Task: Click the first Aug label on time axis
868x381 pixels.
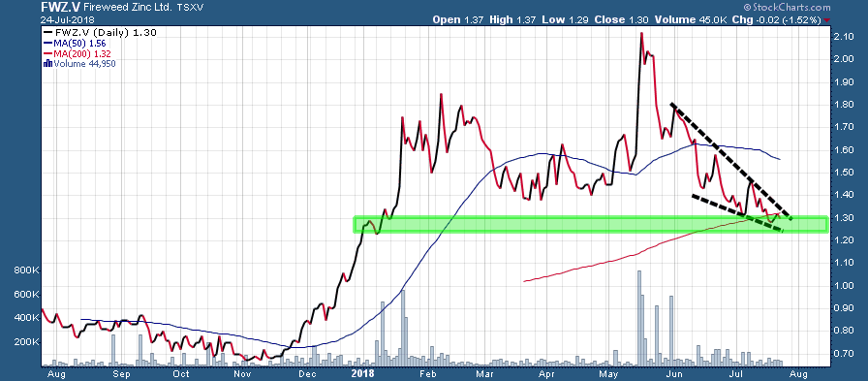Action: coord(57,374)
